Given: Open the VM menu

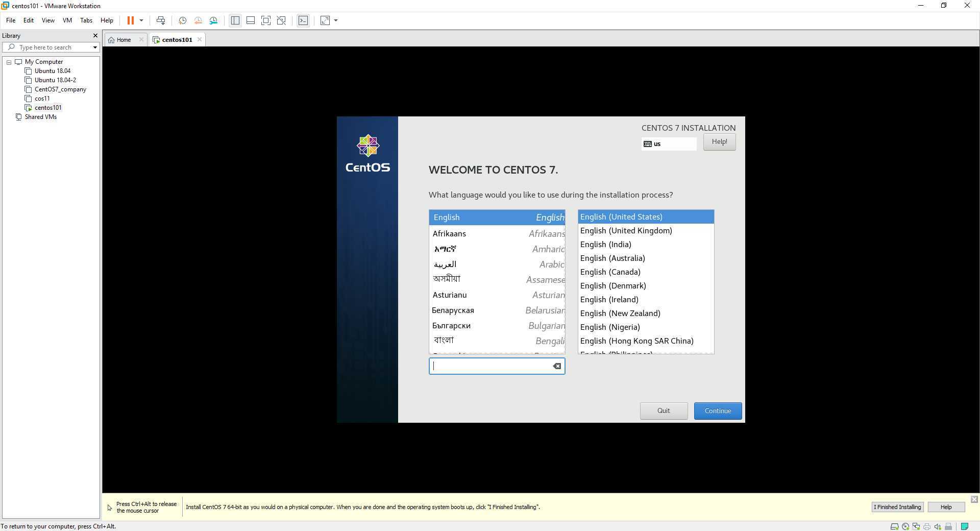Looking at the screenshot, I should coord(67,20).
